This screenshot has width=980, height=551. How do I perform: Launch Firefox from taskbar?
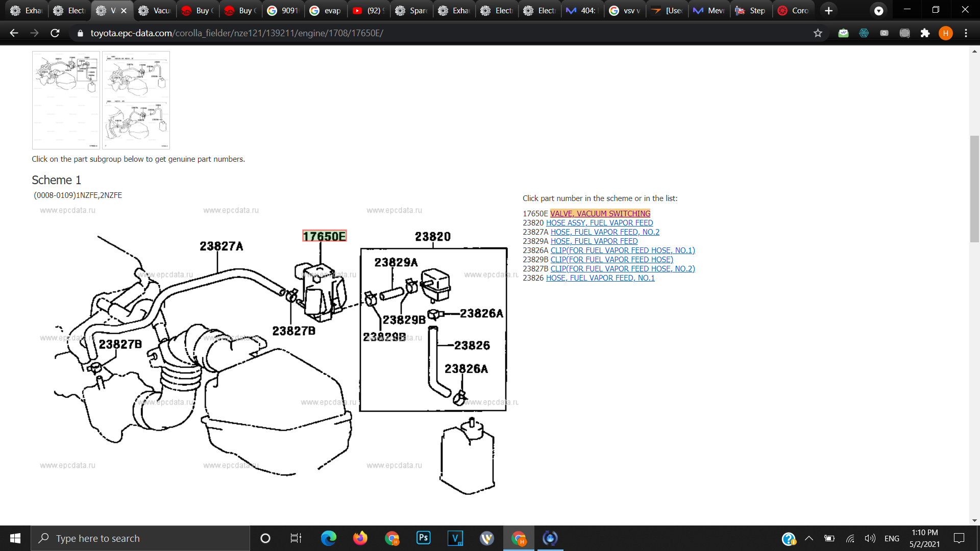pos(360,538)
